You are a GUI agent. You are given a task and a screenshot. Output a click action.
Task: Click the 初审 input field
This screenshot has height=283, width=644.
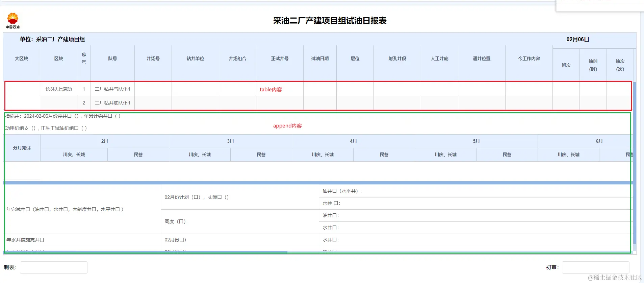point(595,267)
